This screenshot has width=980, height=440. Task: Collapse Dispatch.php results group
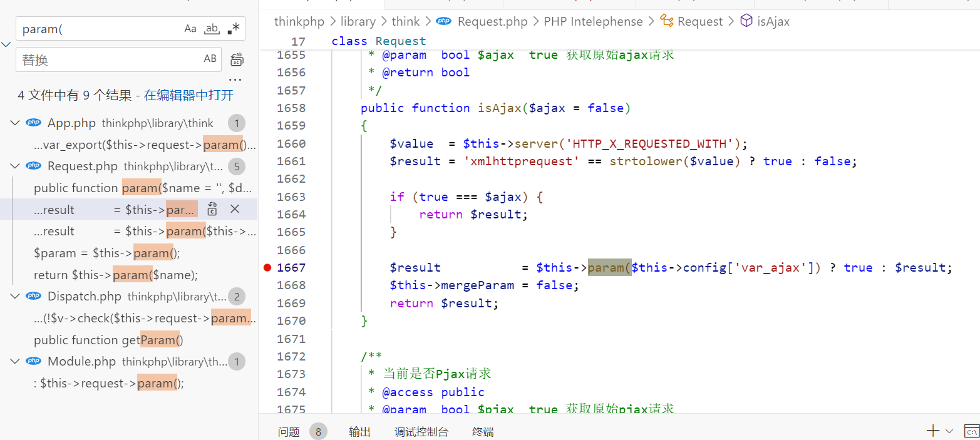click(15, 296)
